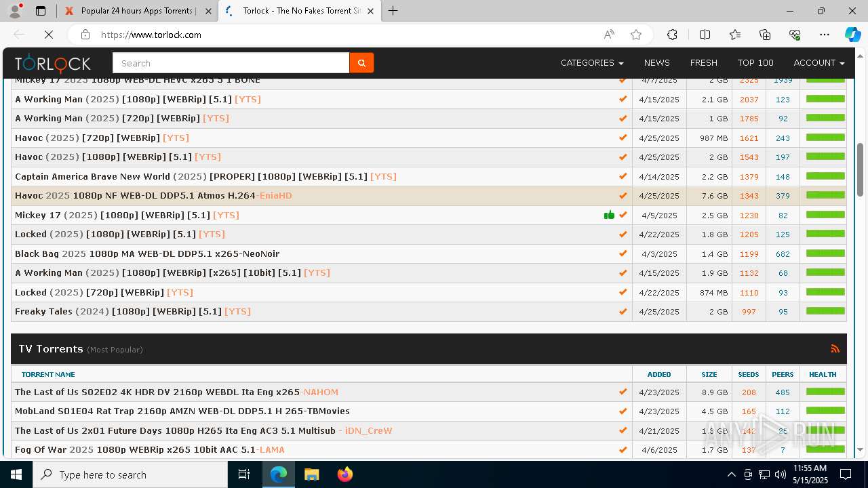Sort TV torrents by SEEDS column
868x488 pixels.
(749, 374)
